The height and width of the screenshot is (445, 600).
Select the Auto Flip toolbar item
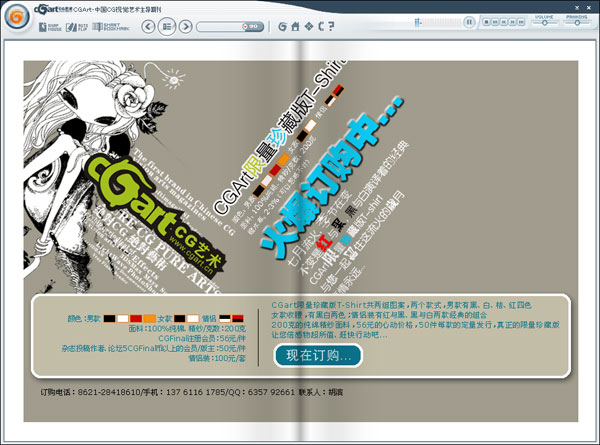pos(77,27)
